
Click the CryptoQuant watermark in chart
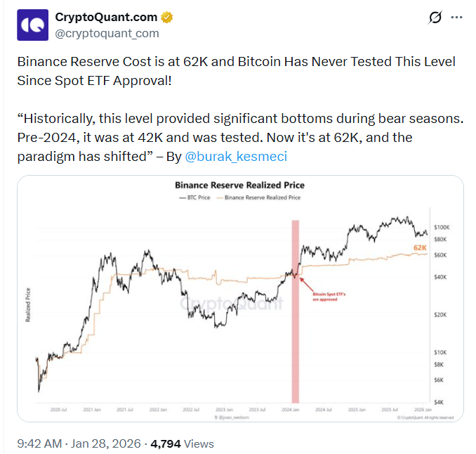232,304
